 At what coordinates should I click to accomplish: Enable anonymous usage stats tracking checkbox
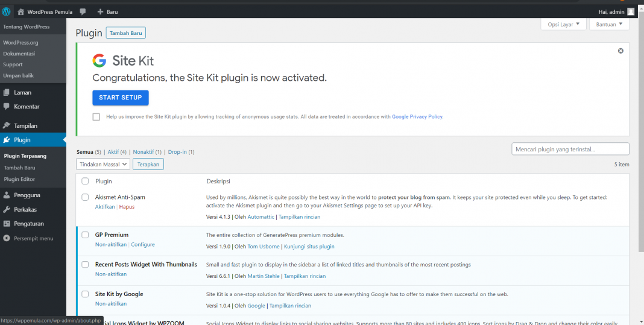click(x=96, y=117)
